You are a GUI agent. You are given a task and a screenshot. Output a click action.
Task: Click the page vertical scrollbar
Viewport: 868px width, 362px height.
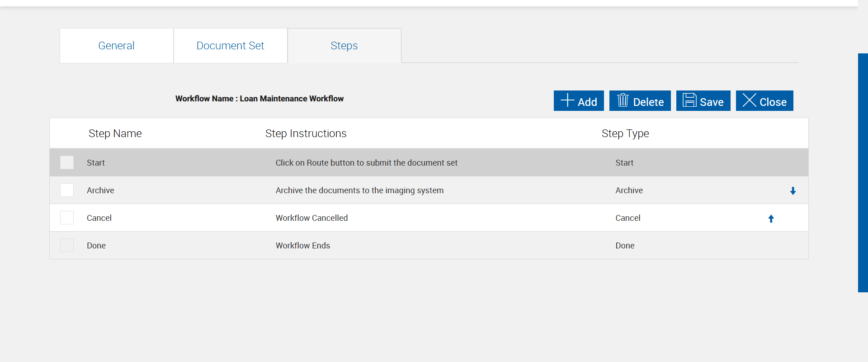pyautogui.click(x=863, y=172)
